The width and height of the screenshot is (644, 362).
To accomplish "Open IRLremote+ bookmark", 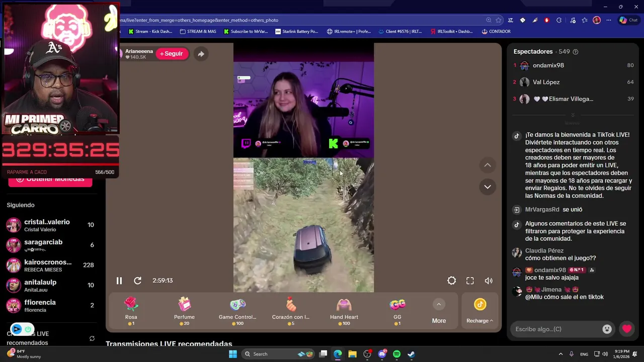I will tap(349, 31).
